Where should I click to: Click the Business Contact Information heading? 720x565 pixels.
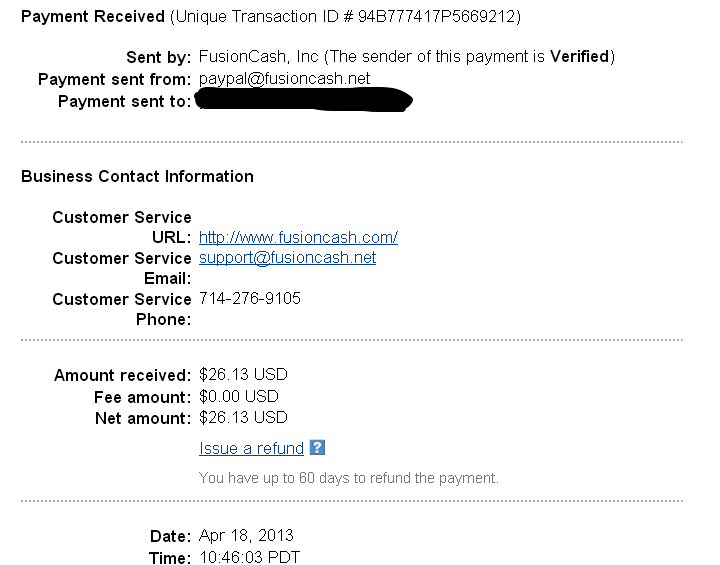coord(137,176)
